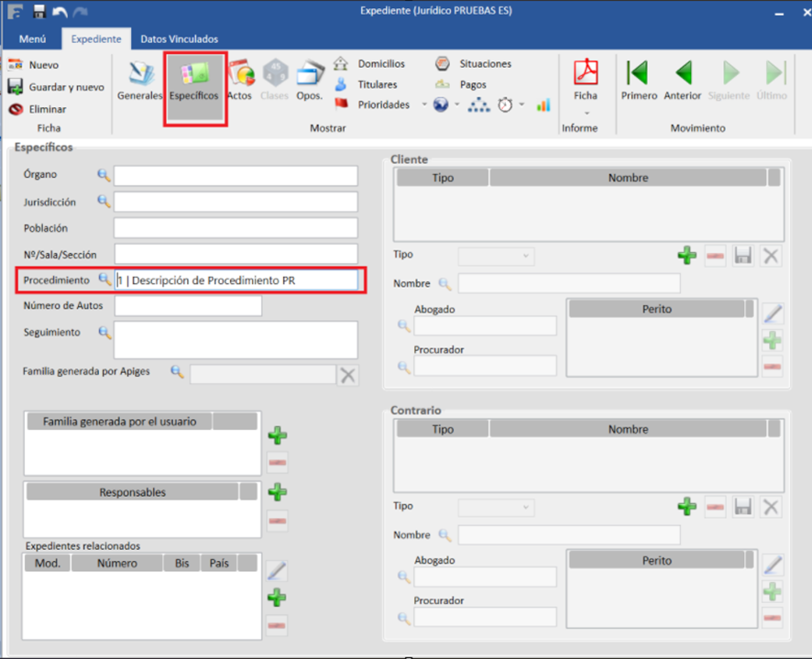Switch to the Datos Vinculados tab
This screenshot has width=812, height=659.
click(179, 39)
